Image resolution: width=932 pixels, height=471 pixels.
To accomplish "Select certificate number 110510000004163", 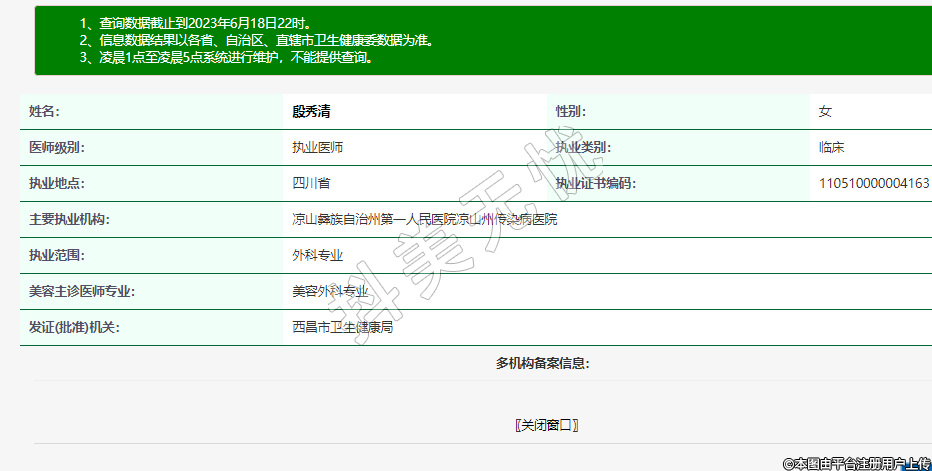I will [873, 183].
